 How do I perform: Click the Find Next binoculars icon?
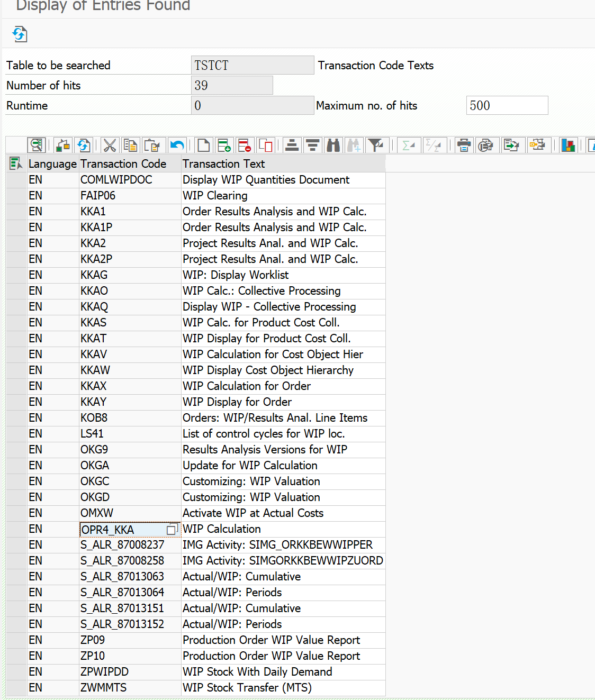(x=354, y=145)
